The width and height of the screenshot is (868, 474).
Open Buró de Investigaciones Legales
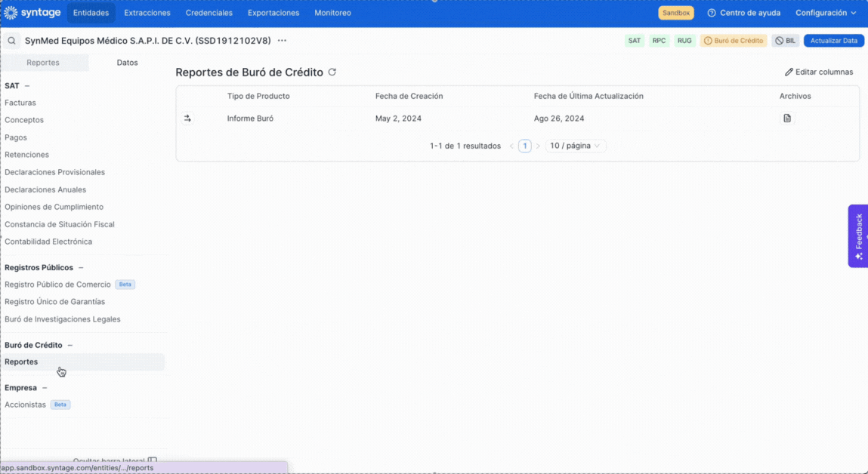(x=63, y=319)
